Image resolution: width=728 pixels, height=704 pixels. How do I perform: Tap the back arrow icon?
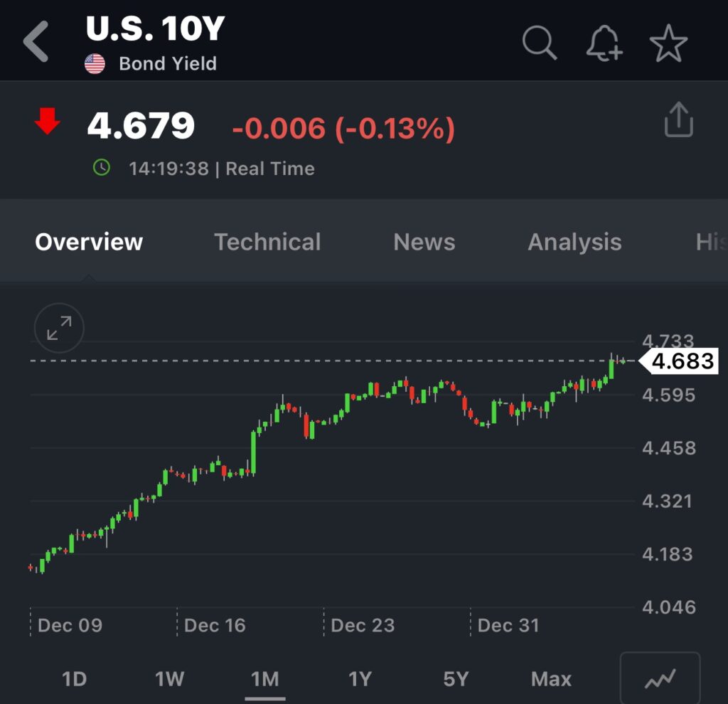[x=36, y=41]
